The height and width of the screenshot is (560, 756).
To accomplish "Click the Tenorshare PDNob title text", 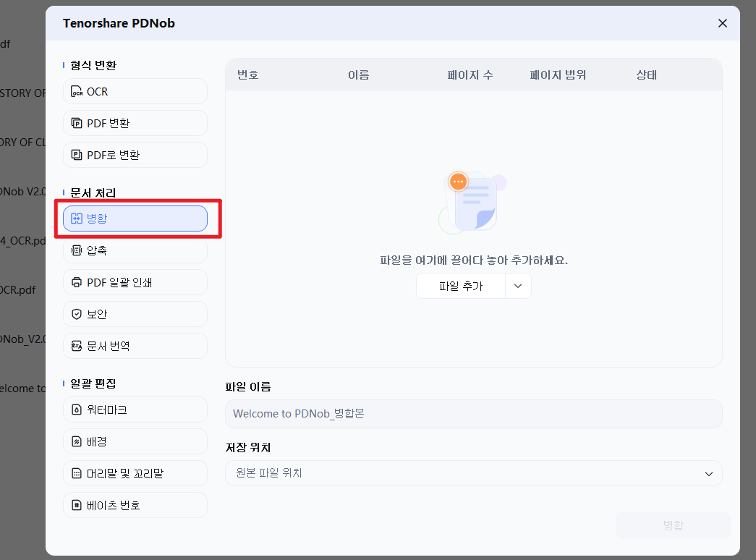I will 119,23.
